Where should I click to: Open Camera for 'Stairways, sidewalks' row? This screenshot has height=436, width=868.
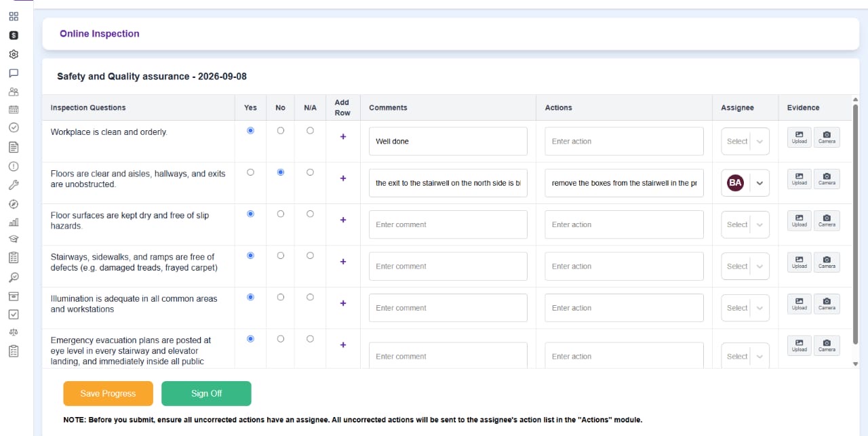(x=827, y=262)
